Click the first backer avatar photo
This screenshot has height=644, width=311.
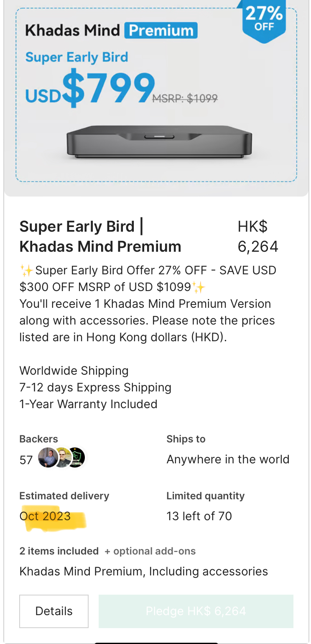coord(47,458)
